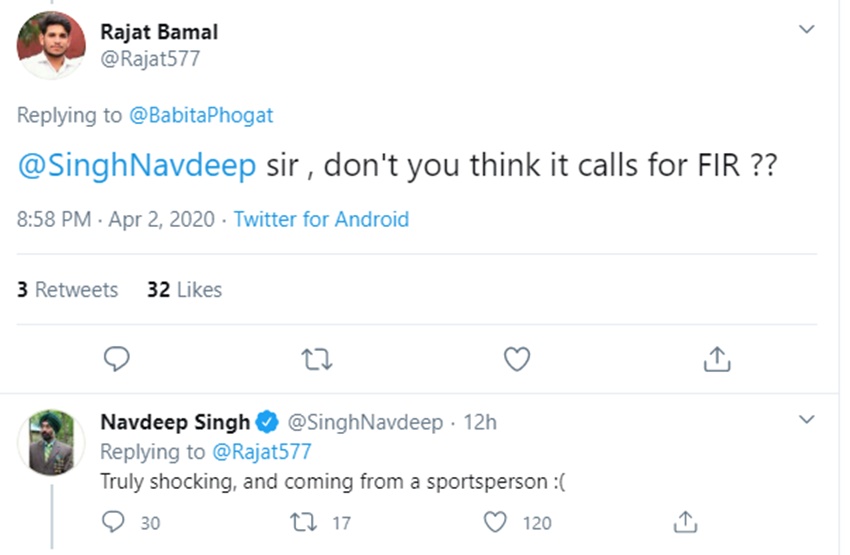View the 3 Retweets list
The height and width of the screenshot is (555, 850).
(67, 290)
